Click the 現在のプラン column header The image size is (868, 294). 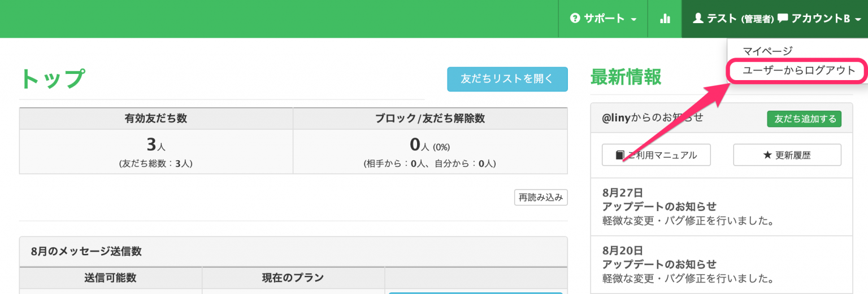pos(293,278)
